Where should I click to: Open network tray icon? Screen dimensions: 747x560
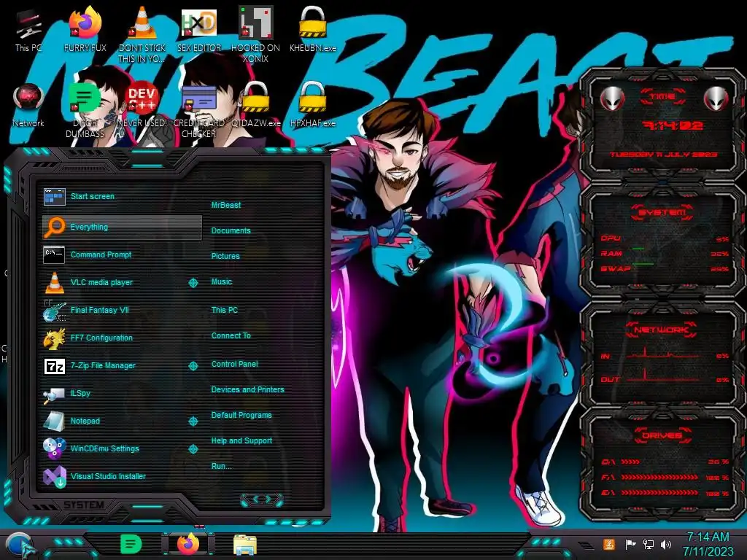(649, 544)
